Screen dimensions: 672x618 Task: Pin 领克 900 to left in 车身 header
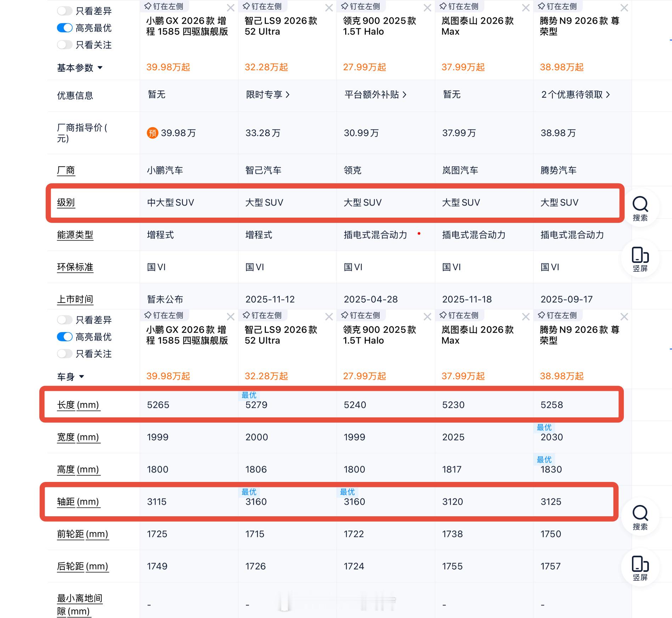tap(360, 315)
